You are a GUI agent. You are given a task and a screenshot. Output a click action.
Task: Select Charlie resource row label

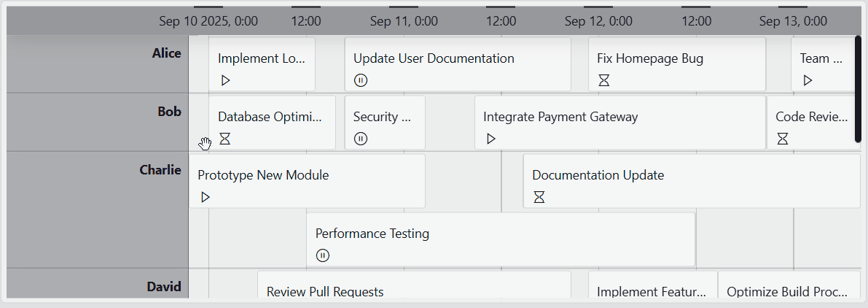160,169
